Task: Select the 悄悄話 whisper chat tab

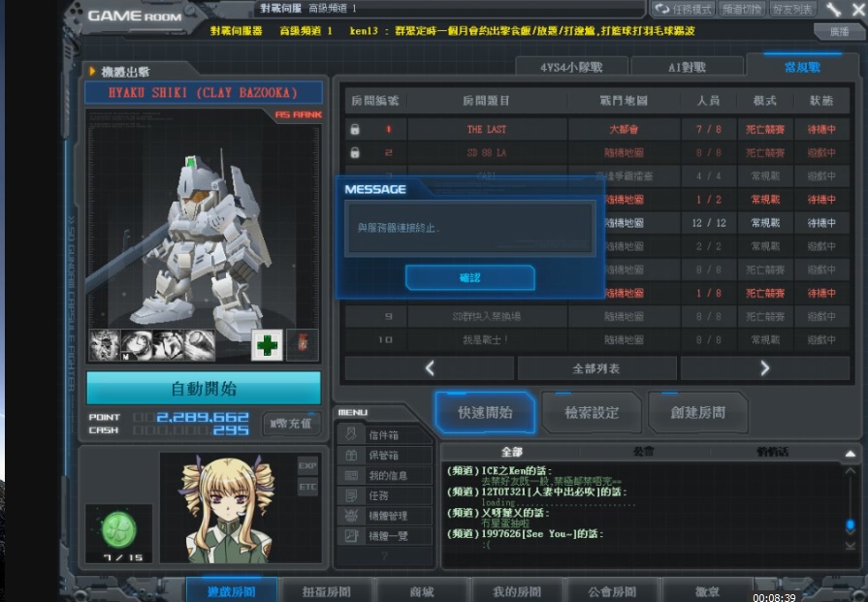Action: [x=772, y=452]
